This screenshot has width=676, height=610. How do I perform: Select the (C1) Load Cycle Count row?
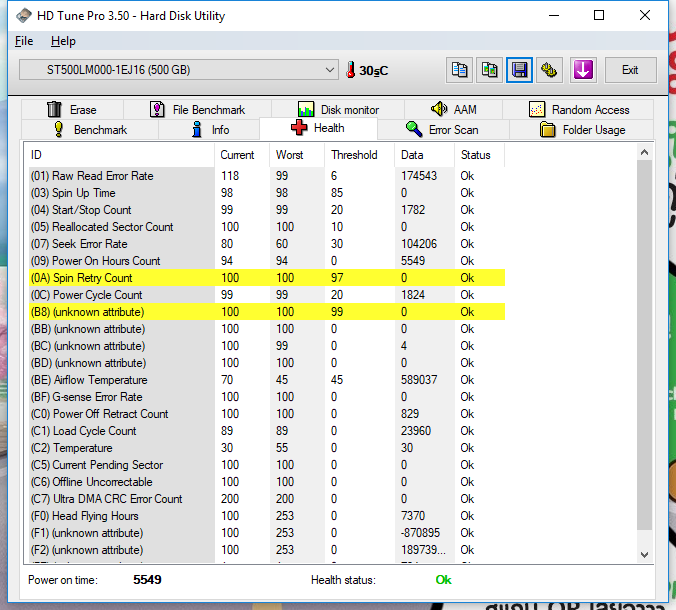(267, 431)
